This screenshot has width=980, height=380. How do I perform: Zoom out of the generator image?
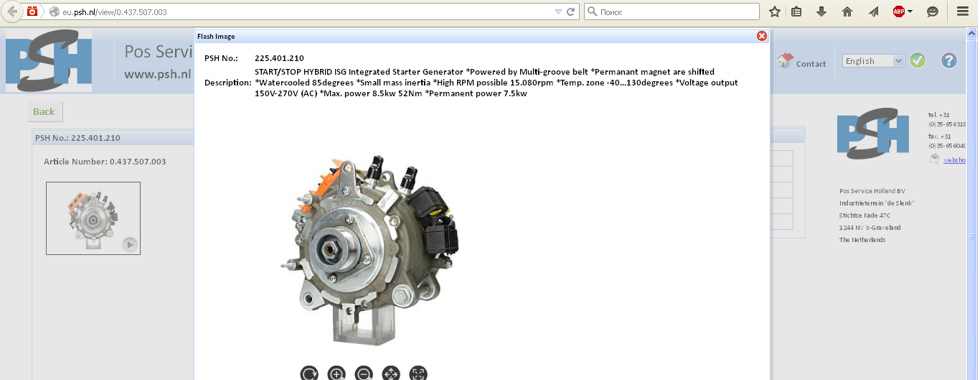364,374
